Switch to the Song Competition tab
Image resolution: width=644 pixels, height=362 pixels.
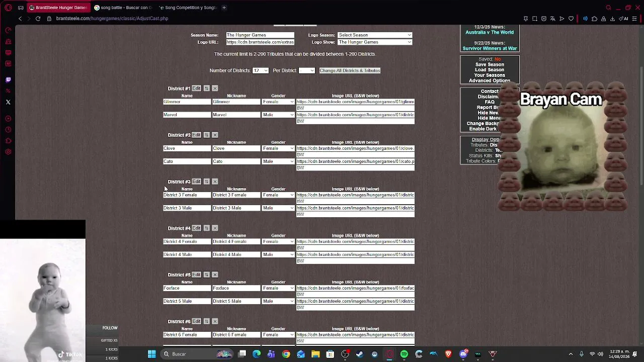click(188, 8)
